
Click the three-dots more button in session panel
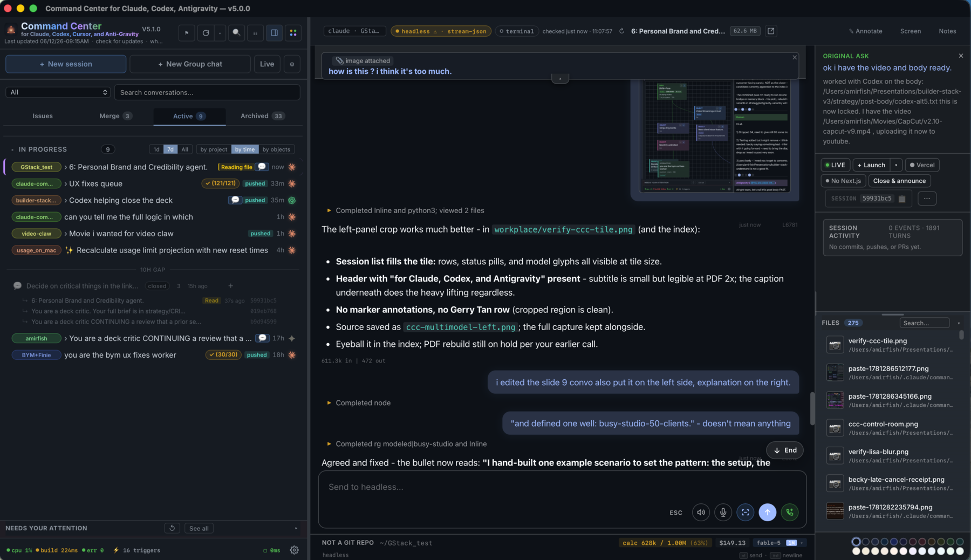coord(927,199)
